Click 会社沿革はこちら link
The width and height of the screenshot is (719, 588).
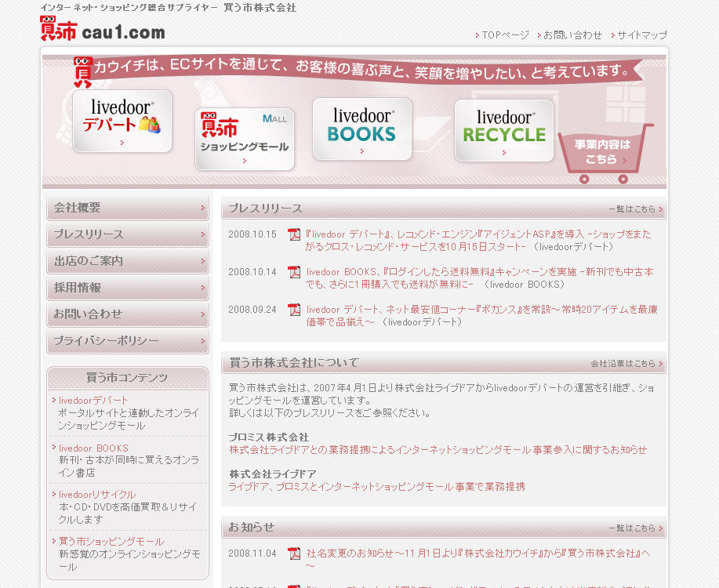tap(626, 364)
